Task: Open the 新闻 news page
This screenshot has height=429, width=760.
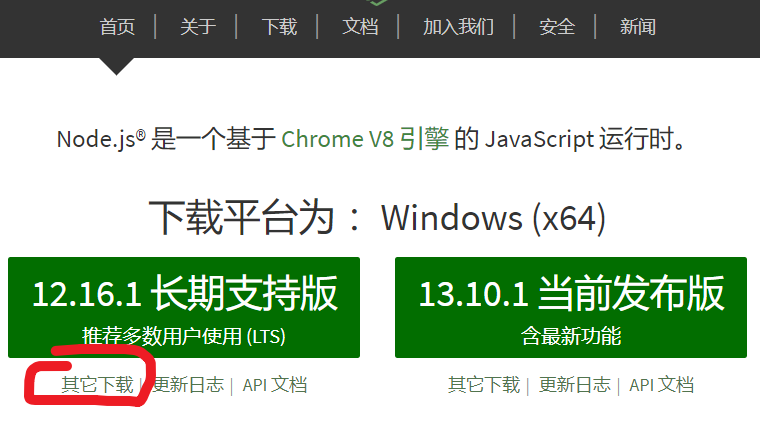Action: tap(638, 27)
